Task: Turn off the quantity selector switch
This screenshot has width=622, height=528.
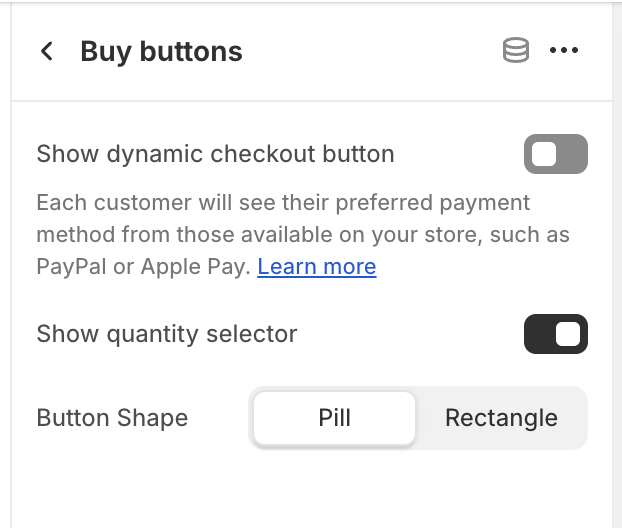Action: coord(555,334)
